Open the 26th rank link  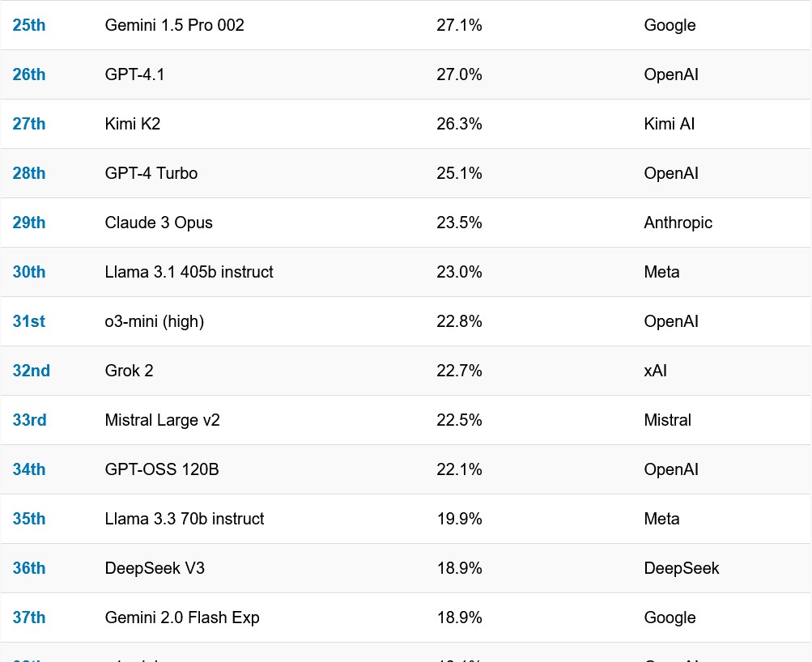29,74
